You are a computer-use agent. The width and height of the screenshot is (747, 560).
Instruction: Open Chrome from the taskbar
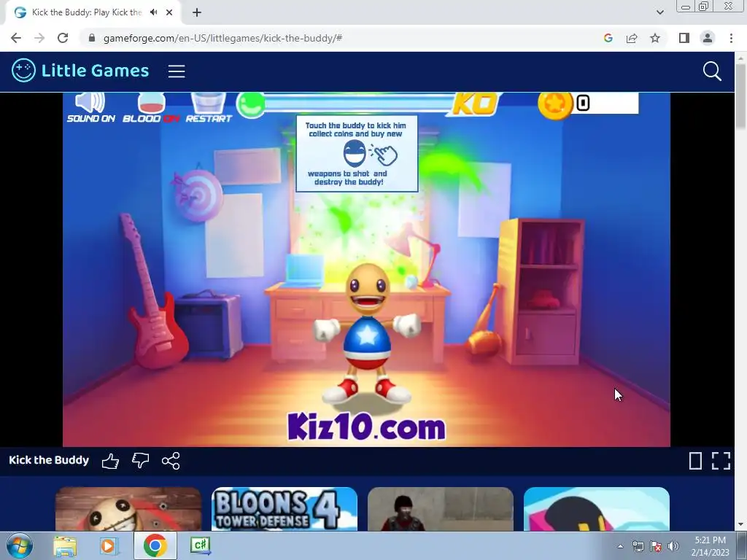coord(155,545)
